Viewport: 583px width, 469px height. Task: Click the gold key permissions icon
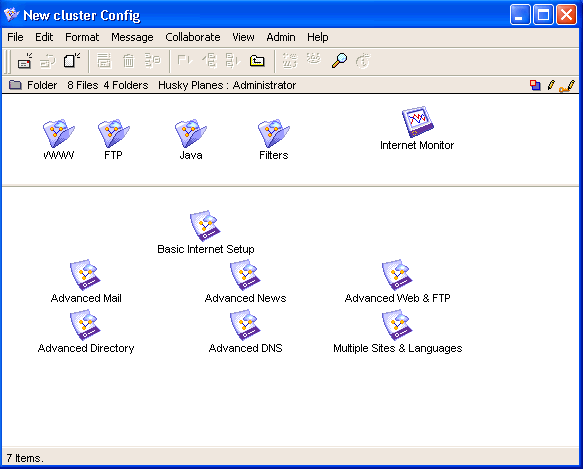pos(567,86)
